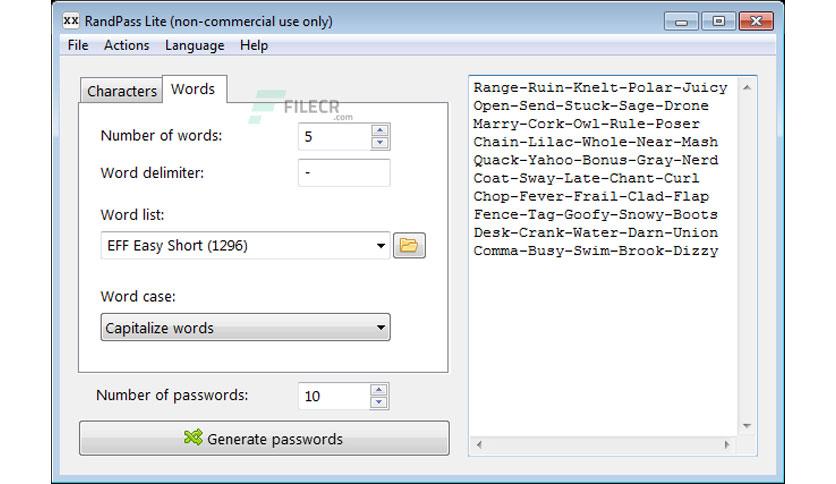Select password Chain-Lilac-Whole-Near-Mash
Screen dimensions: 836x484
point(596,142)
